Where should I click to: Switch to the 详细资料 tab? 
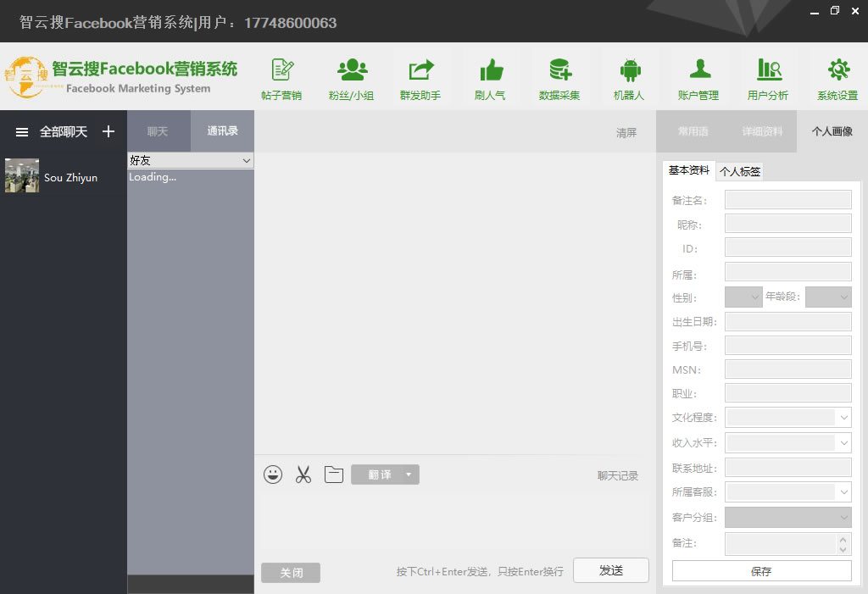coord(762,131)
